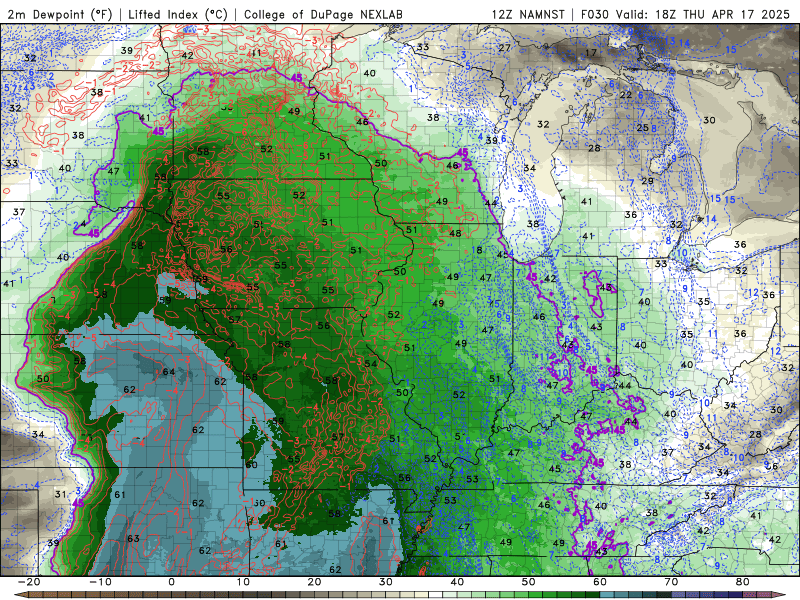Screen dimensions: 800x600
Task: Click the "2m Dewpoint (°F)" header label
Action: [x=60, y=14]
